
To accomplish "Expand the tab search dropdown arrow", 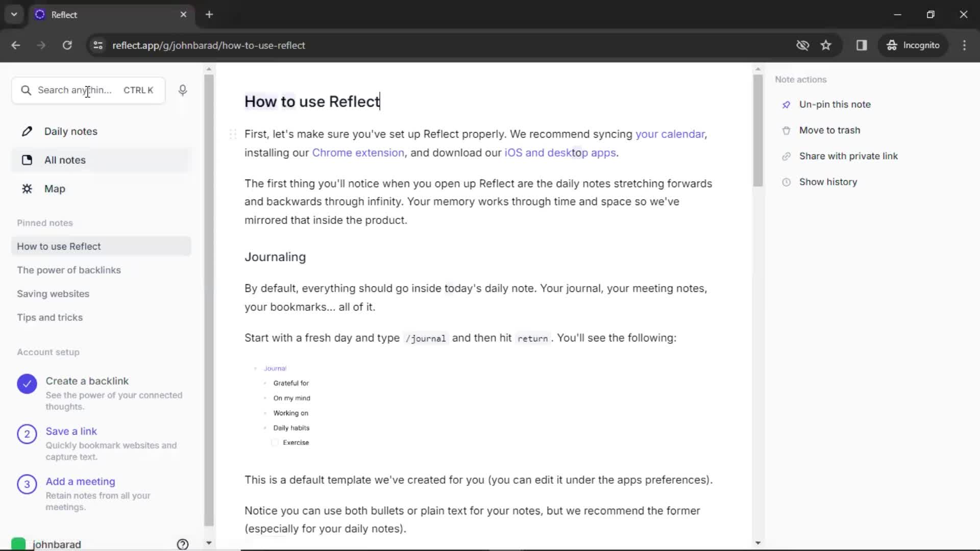I will point(14,15).
